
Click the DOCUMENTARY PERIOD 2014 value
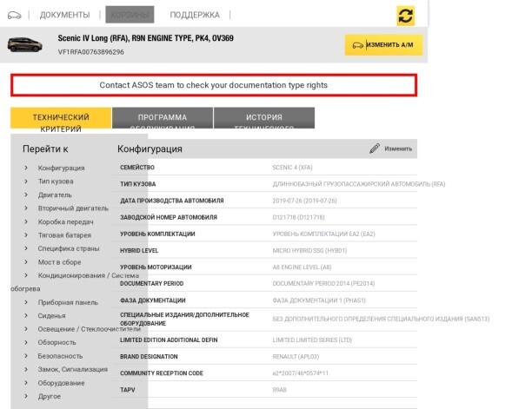tap(323, 283)
